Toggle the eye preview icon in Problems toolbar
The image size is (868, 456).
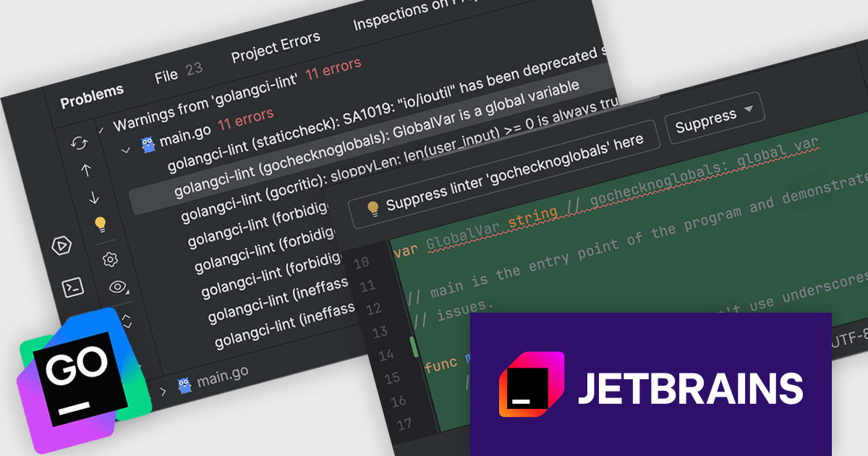[x=118, y=287]
